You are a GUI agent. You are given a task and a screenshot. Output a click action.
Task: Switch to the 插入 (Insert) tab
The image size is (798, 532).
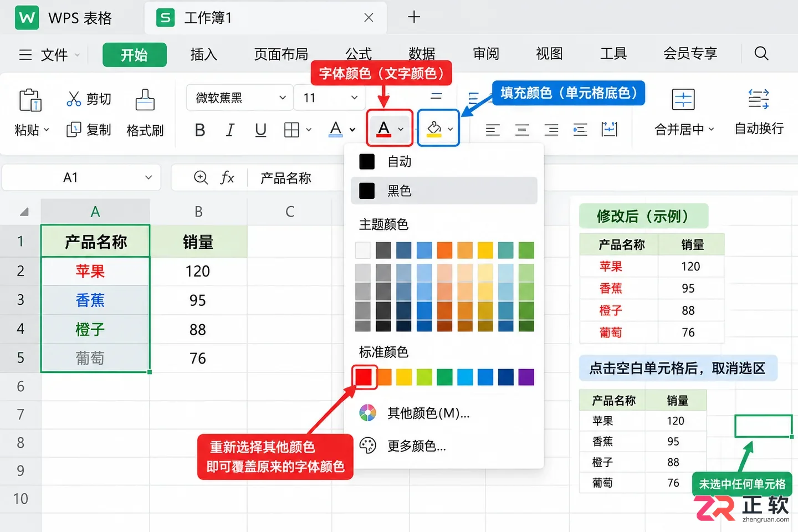[204, 54]
